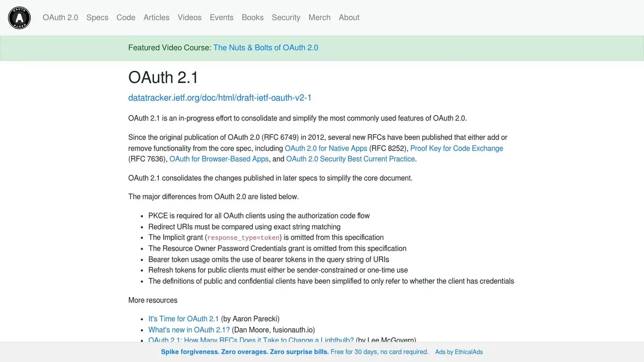This screenshot has height=362, width=644.
Task: Click the Free for 30 days ad text
Action: (379, 352)
